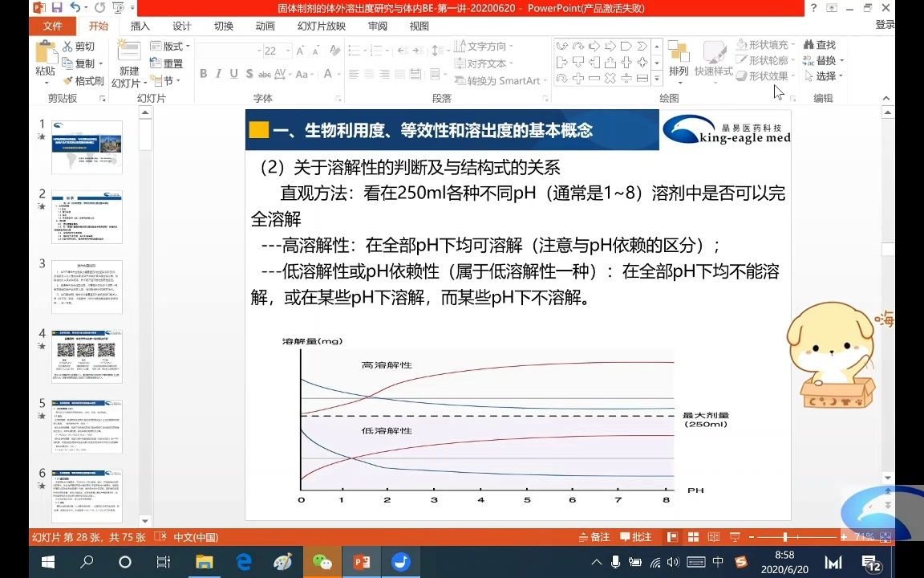924x578 pixels.
Task: Switch to the 插入 ribbon tab
Action: [x=140, y=26]
